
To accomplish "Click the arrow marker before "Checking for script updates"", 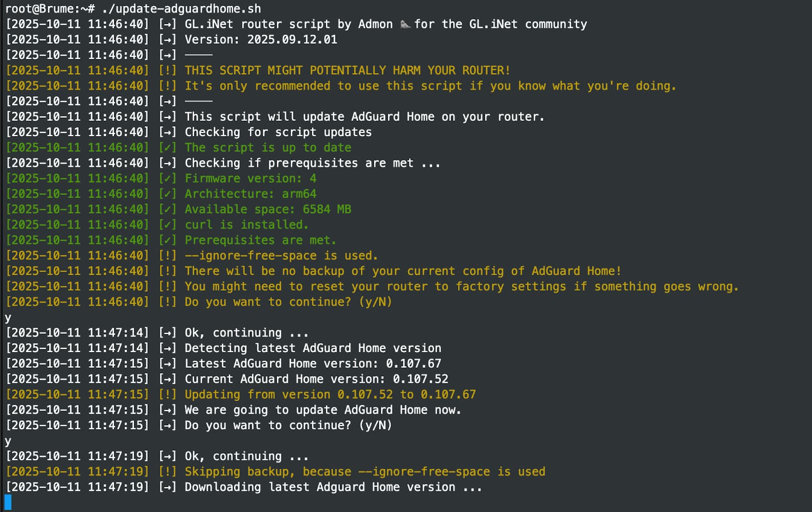I will [167, 132].
